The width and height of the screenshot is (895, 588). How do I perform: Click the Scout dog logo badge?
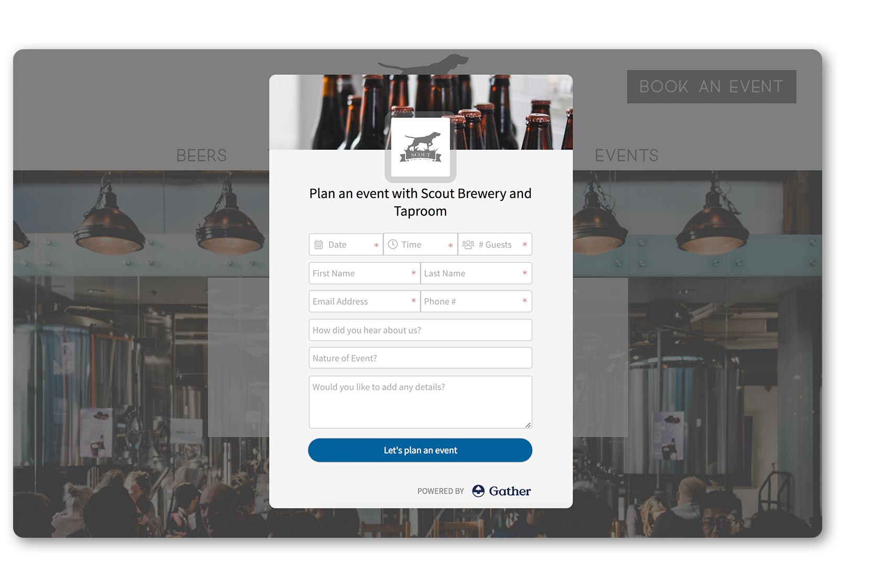tap(421, 147)
